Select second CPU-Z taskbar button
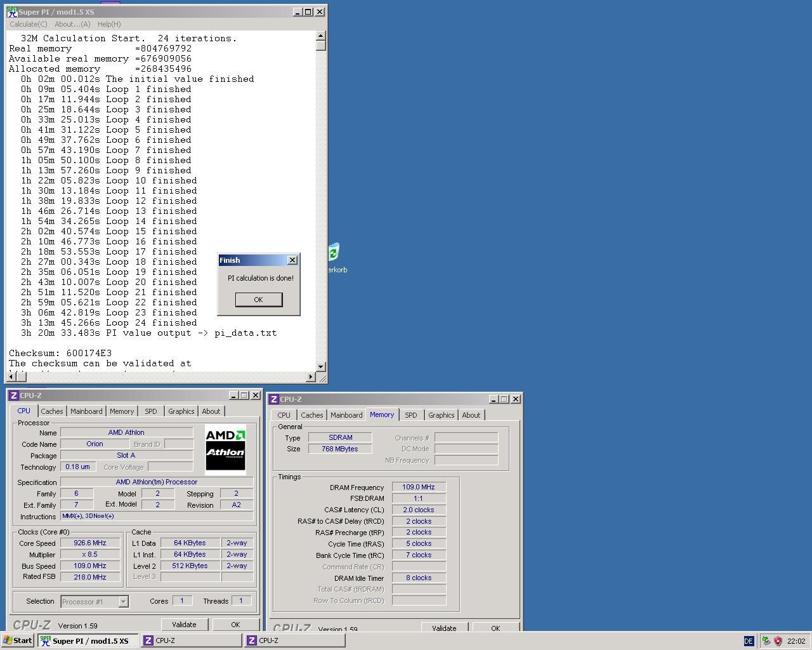 (296, 640)
